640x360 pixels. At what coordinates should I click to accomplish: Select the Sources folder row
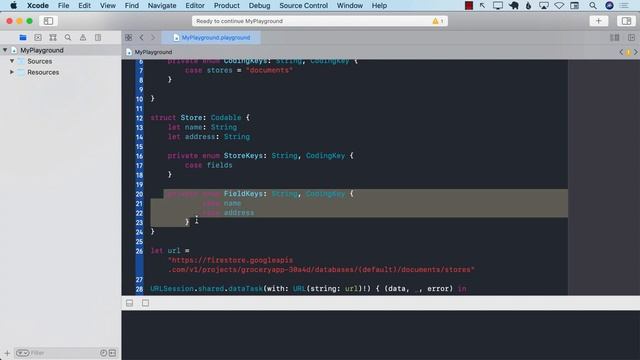(60, 61)
